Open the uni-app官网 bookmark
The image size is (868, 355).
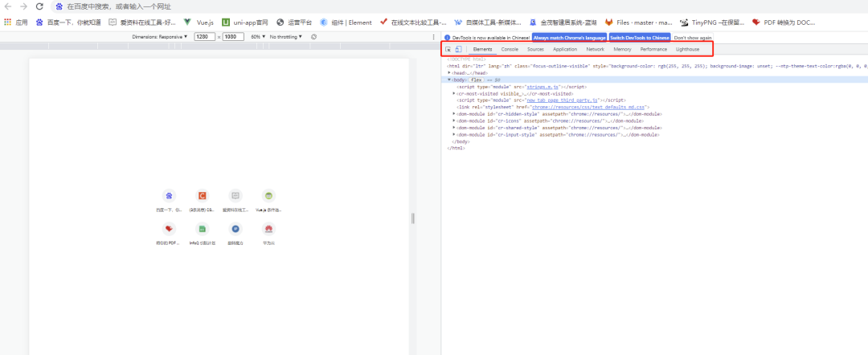pos(245,22)
